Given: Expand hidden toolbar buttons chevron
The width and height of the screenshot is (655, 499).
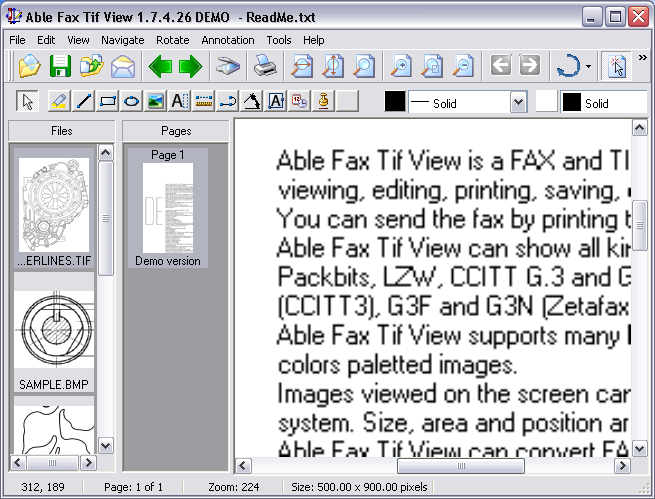Looking at the screenshot, I should [643, 58].
